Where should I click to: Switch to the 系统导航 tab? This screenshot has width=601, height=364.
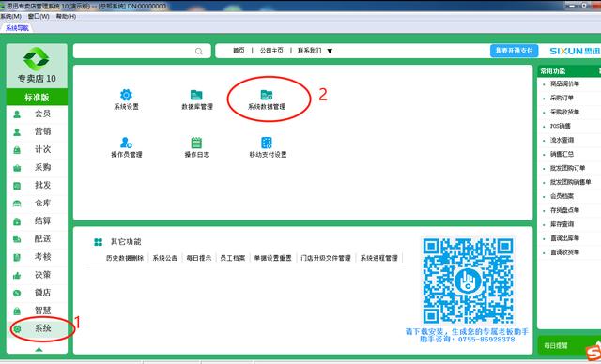click(17, 28)
